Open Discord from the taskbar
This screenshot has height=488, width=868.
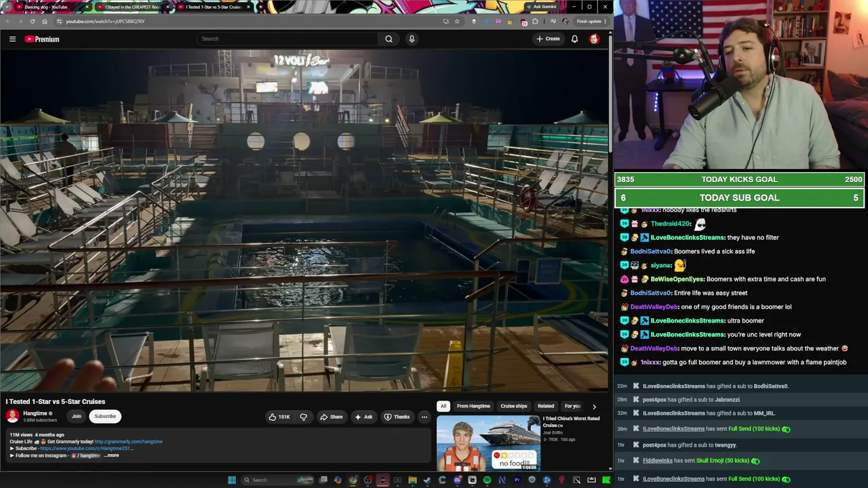(x=457, y=480)
